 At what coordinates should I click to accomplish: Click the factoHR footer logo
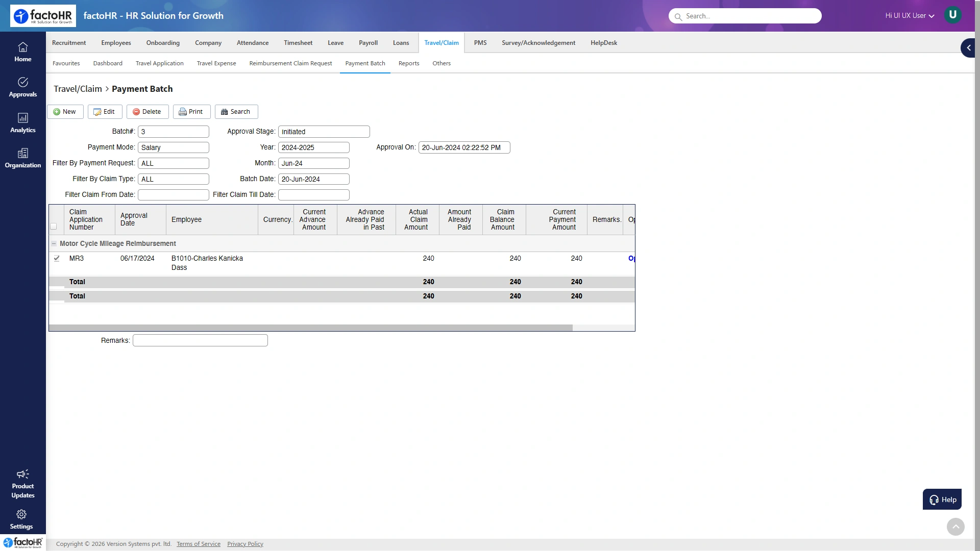[x=23, y=542]
